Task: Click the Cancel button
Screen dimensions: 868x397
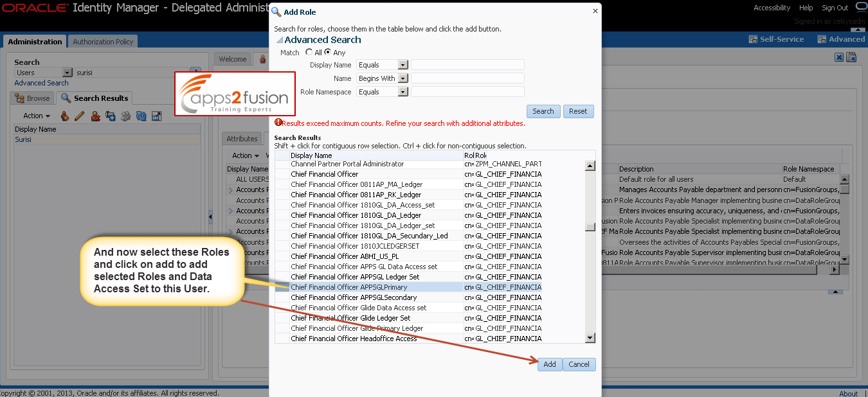Action: (579, 364)
